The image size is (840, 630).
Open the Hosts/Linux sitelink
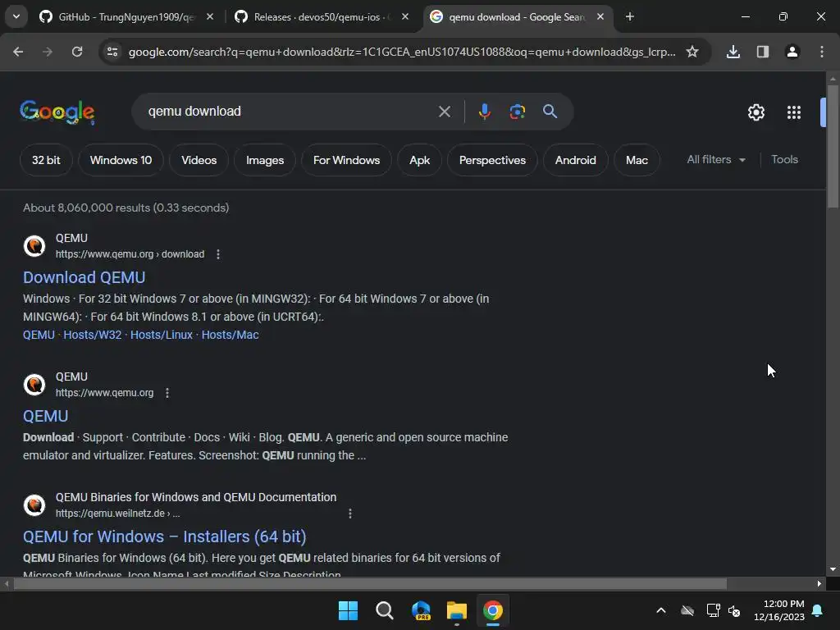162,335
